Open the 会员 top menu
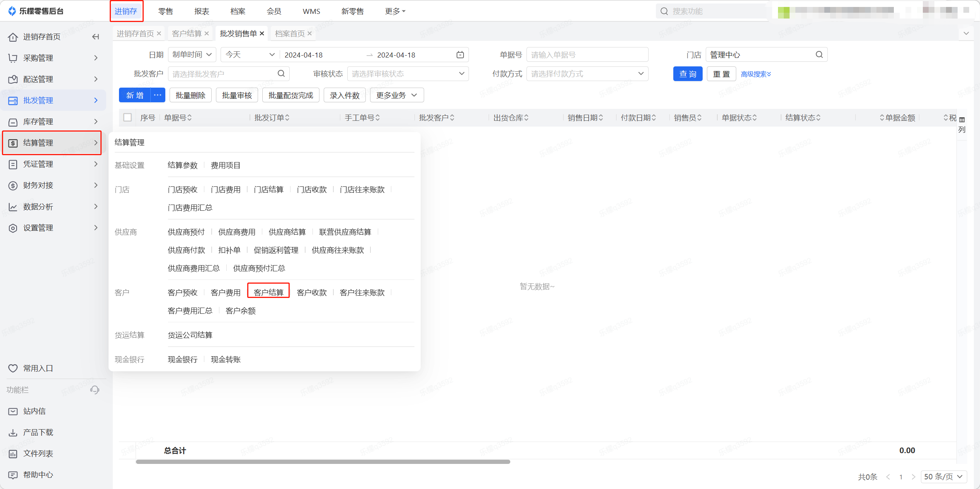The image size is (980, 489). coord(274,11)
